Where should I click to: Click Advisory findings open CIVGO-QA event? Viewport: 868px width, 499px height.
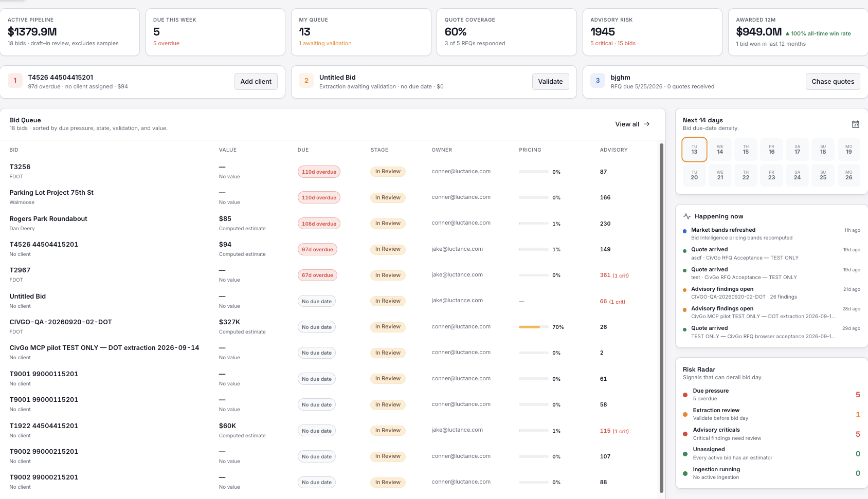click(771, 293)
